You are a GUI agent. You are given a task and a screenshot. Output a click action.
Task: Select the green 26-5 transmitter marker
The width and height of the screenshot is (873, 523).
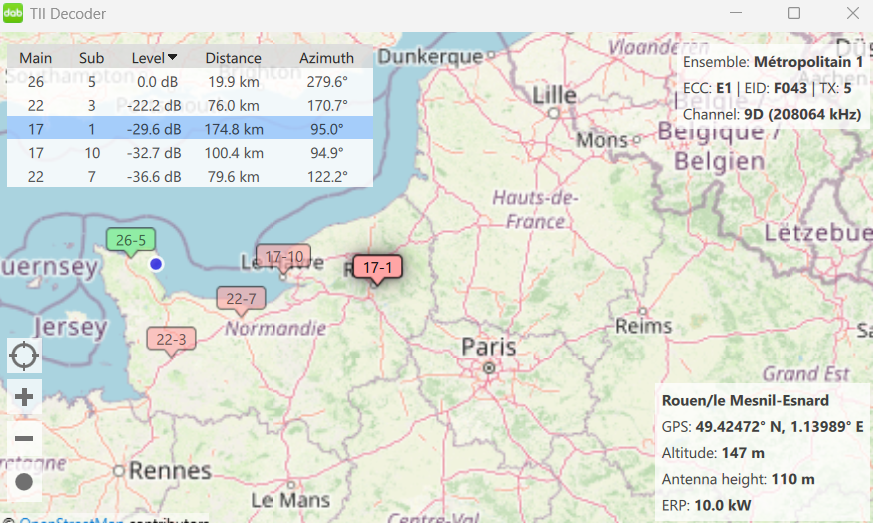(x=131, y=241)
